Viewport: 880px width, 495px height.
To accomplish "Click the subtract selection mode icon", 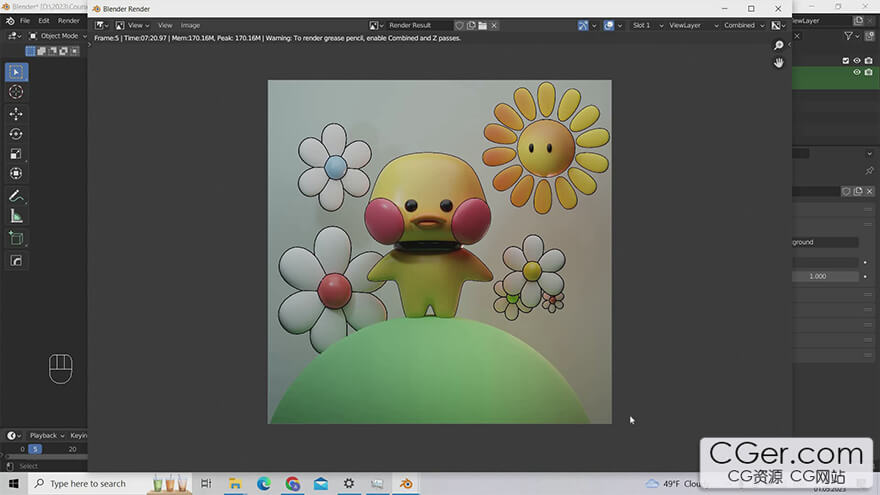I will pyautogui.click(x=52, y=51).
